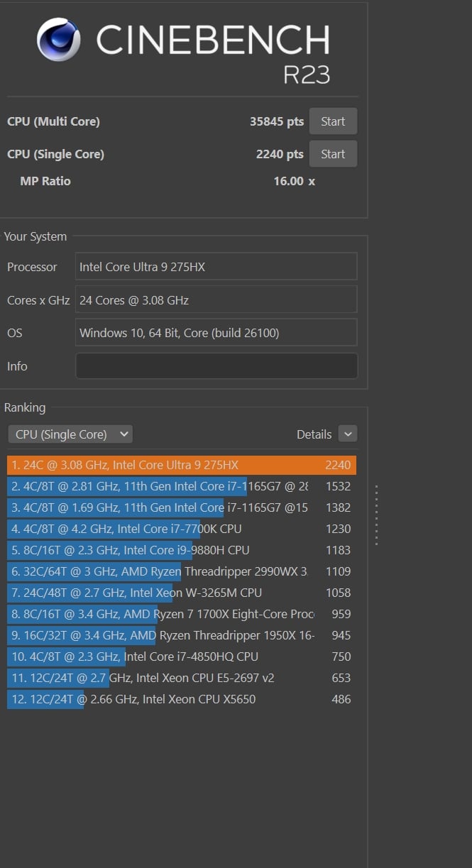Click the Cores x GHz field

point(216,300)
